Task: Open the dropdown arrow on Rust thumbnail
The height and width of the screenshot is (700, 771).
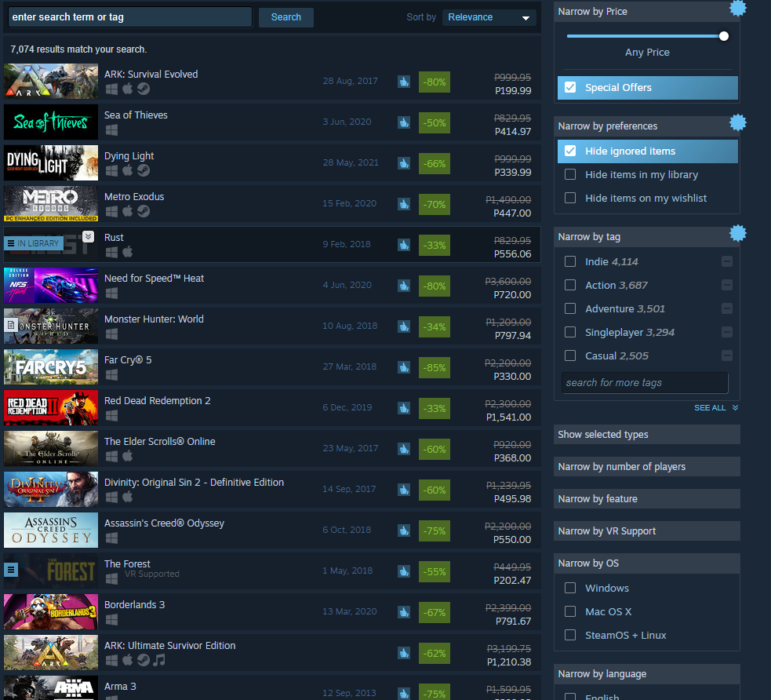Action: pos(88,237)
